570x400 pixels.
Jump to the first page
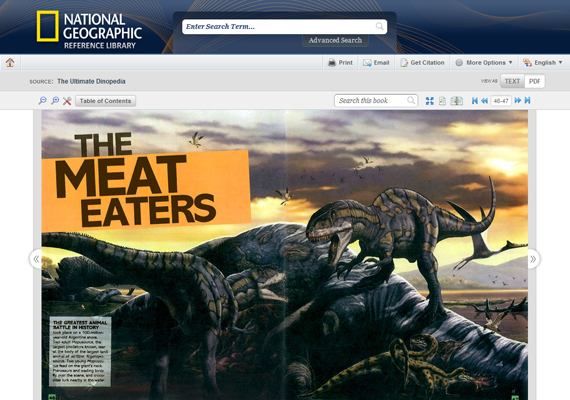coord(474,101)
